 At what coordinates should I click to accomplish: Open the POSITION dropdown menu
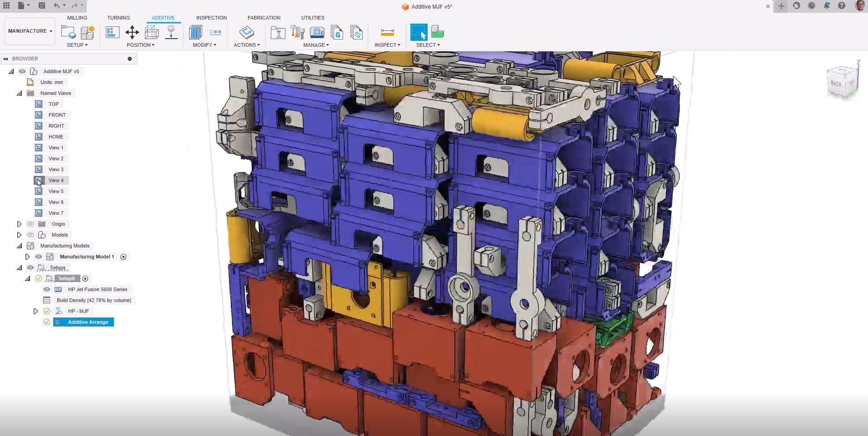click(140, 45)
